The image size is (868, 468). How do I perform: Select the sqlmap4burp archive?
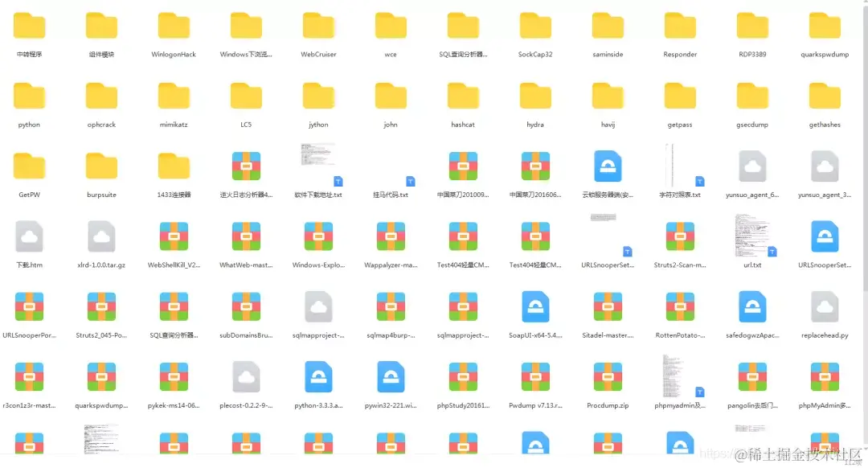pos(391,307)
